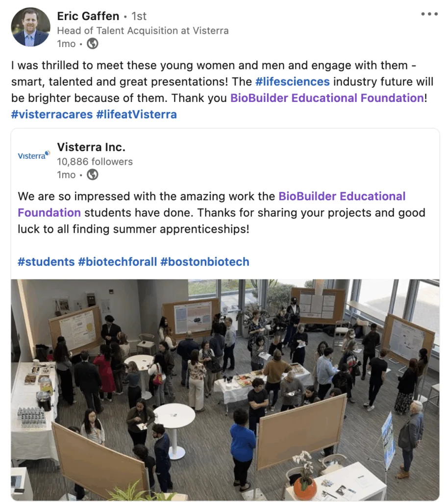Click the Visterra company logo
The image size is (448, 502).
(33, 155)
